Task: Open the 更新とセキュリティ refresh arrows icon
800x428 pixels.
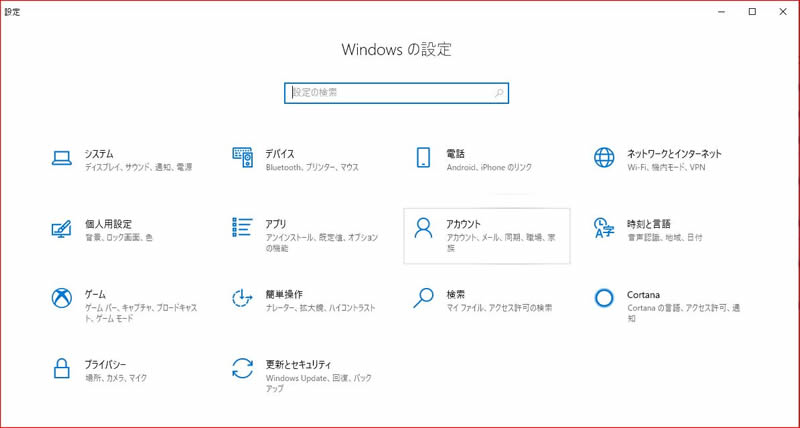Action: click(x=242, y=368)
